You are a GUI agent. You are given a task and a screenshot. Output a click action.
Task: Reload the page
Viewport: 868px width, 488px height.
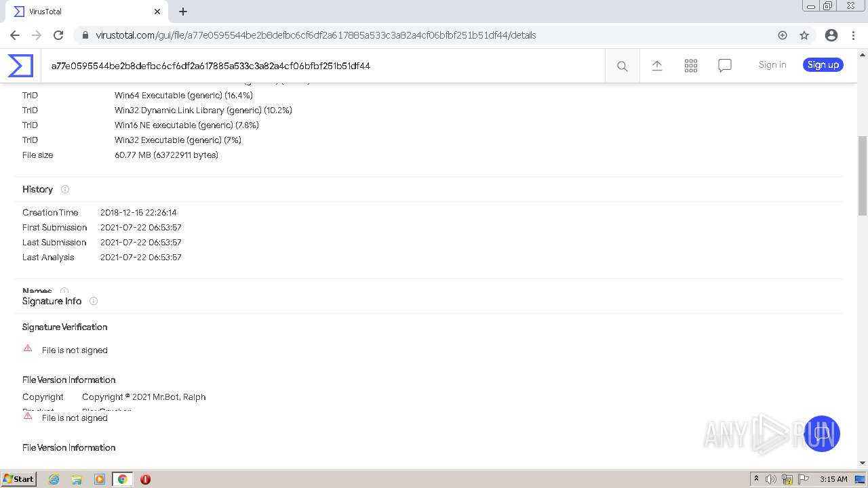click(58, 35)
